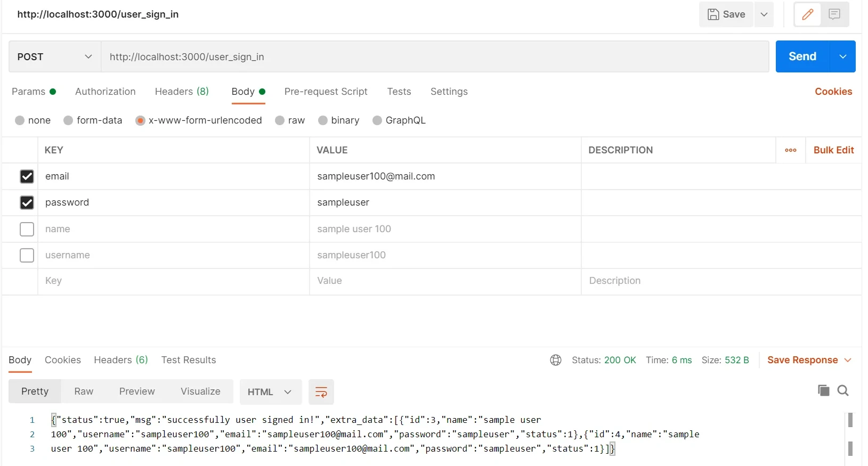
Task: Uncheck the email row checkbox
Action: [27, 176]
